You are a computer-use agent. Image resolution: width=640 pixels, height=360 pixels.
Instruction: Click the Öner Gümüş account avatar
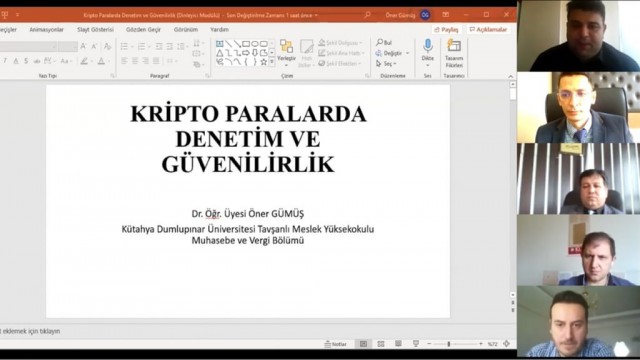425,15
